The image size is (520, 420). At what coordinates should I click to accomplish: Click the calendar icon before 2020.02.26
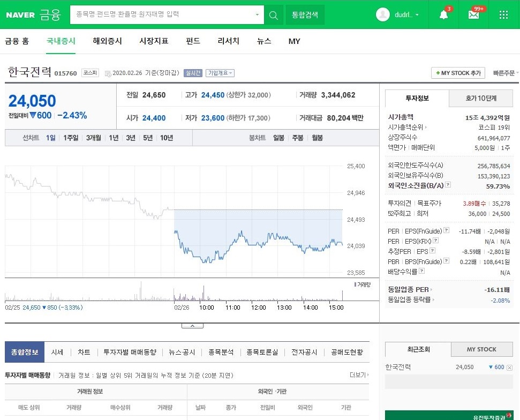[108, 73]
